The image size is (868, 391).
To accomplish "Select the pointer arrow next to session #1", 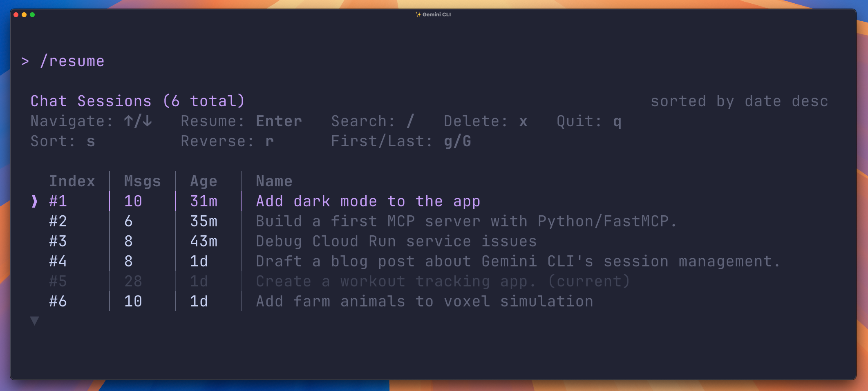I will point(34,201).
